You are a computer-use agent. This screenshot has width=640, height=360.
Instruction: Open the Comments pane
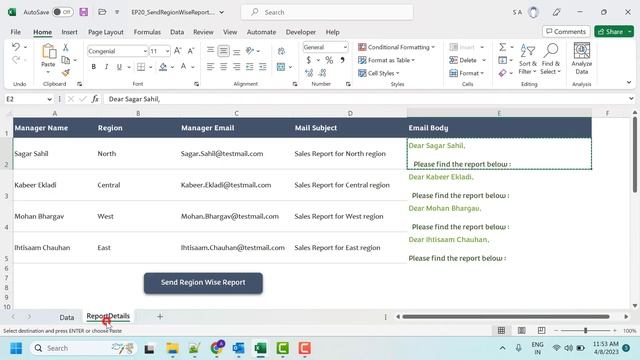tap(566, 32)
